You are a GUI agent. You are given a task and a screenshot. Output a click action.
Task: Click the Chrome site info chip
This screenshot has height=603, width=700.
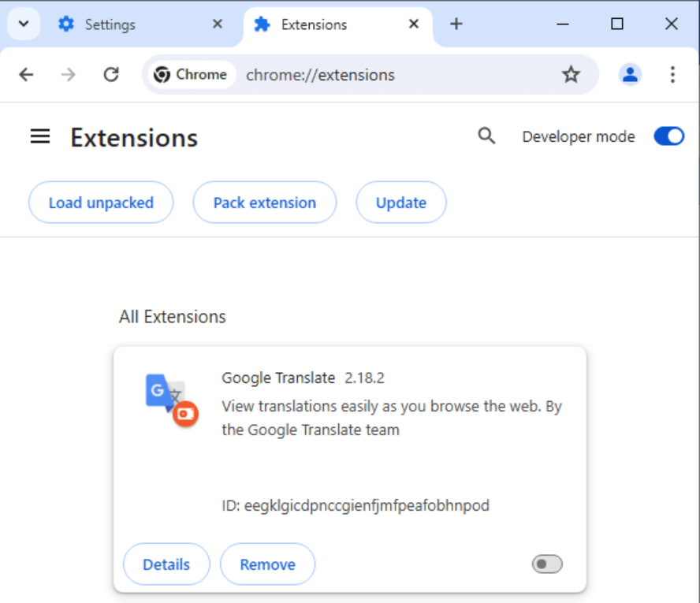tap(191, 75)
